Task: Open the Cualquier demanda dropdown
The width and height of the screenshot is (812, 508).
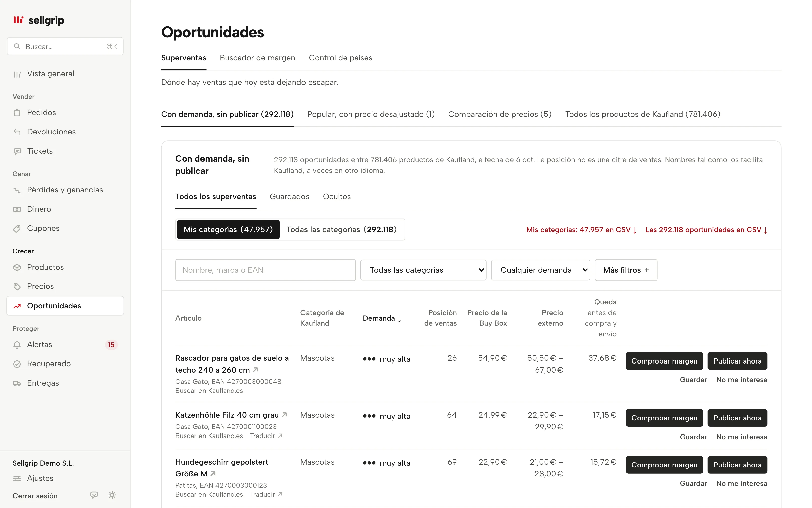Action: (x=541, y=270)
